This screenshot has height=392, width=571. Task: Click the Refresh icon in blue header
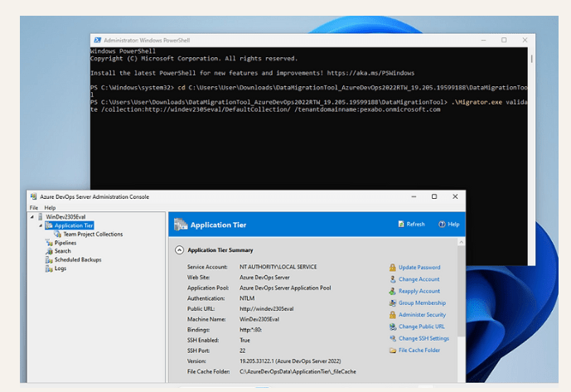click(401, 224)
